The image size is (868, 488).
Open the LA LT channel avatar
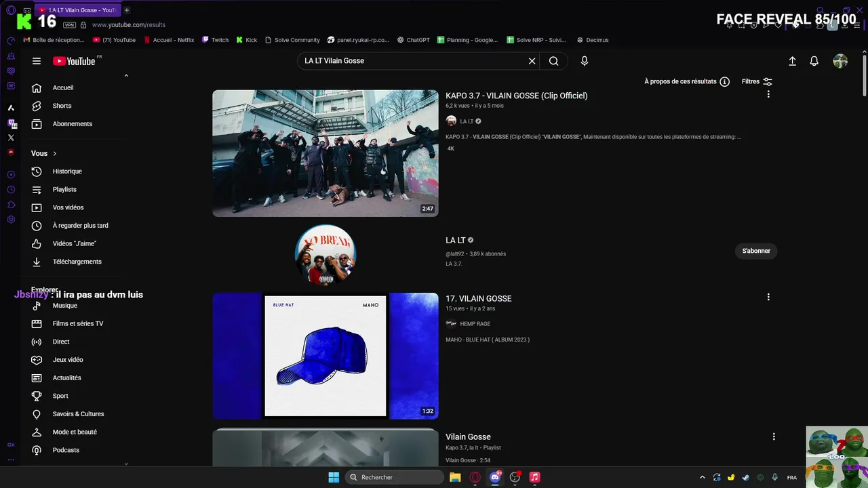[325, 255]
